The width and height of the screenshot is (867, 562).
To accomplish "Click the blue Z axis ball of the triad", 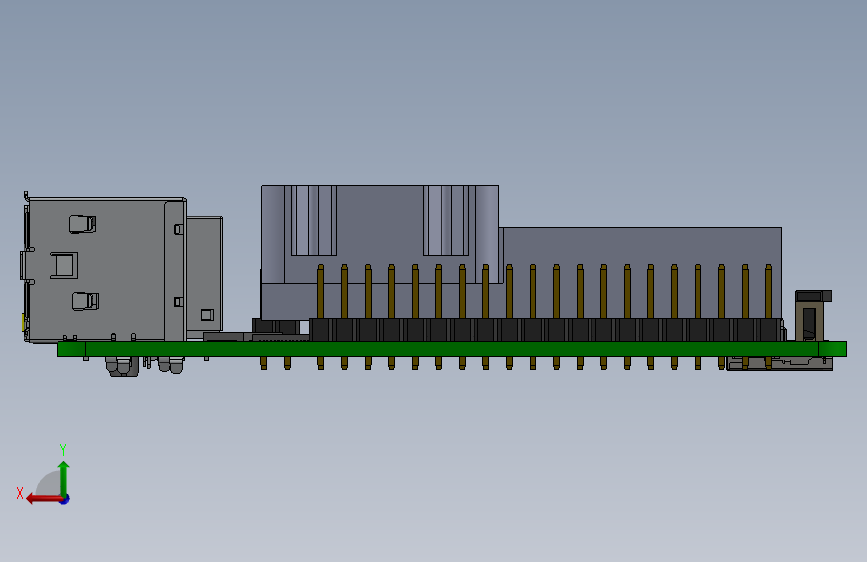I will pos(65,499).
